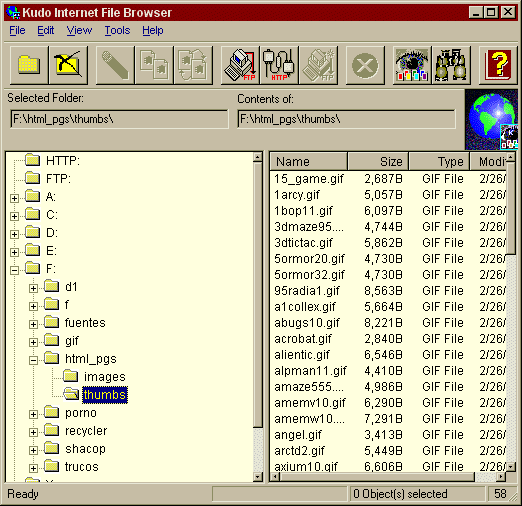This screenshot has height=506, width=522.
Task: Sort the list by Name column header
Action: [x=309, y=162]
